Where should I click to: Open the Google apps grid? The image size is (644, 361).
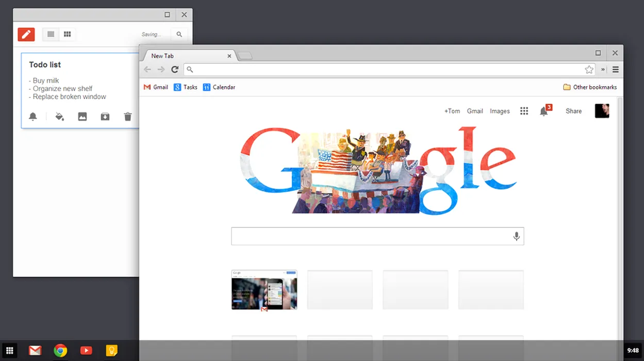(524, 111)
